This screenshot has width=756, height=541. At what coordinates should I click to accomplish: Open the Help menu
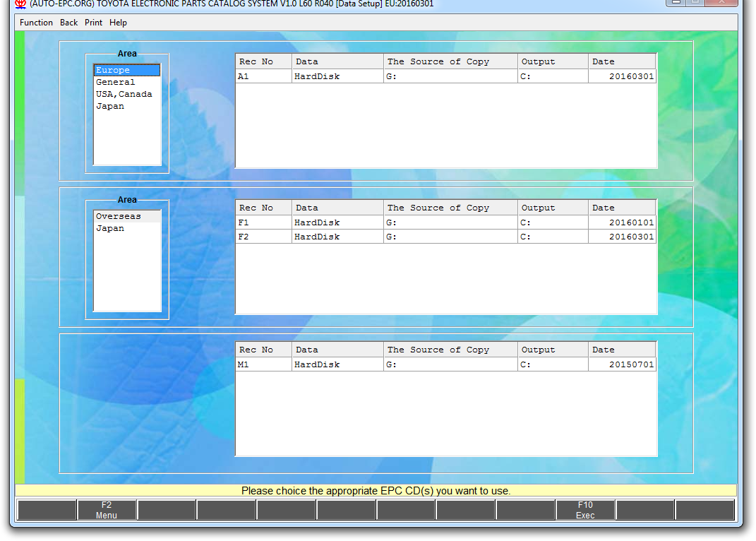[118, 23]
